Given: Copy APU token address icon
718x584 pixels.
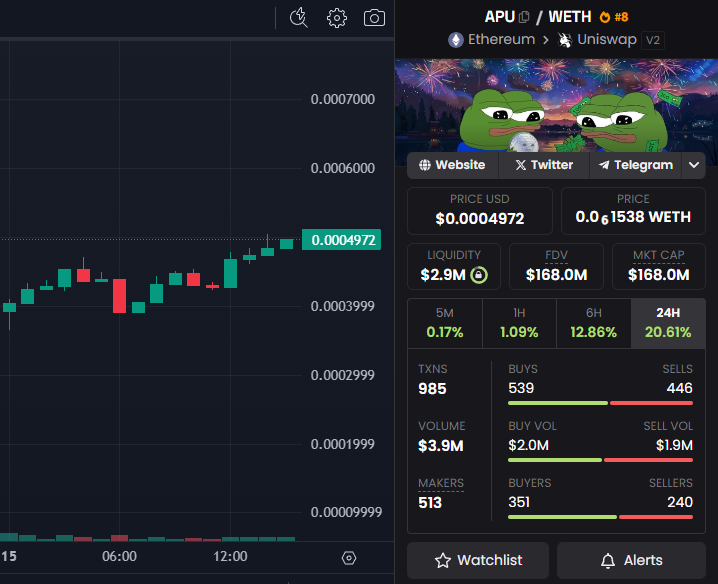Looking at the screenshot, I should 524,17.
